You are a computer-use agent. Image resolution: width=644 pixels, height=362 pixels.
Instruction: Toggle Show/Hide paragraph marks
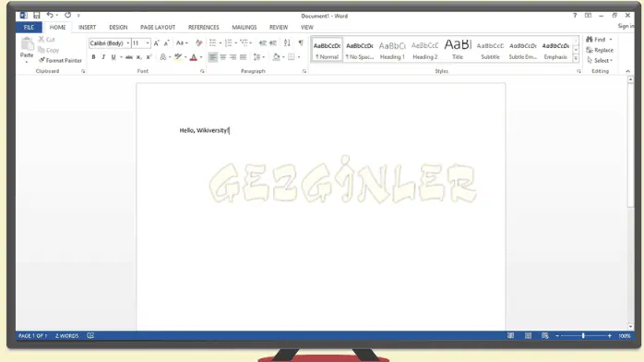point(301,43)
